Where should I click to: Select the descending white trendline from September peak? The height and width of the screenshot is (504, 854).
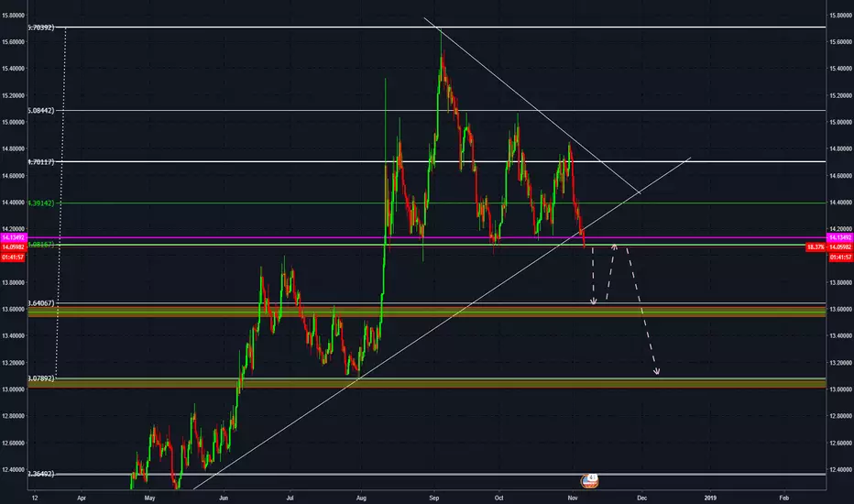(x=532, y=105)
